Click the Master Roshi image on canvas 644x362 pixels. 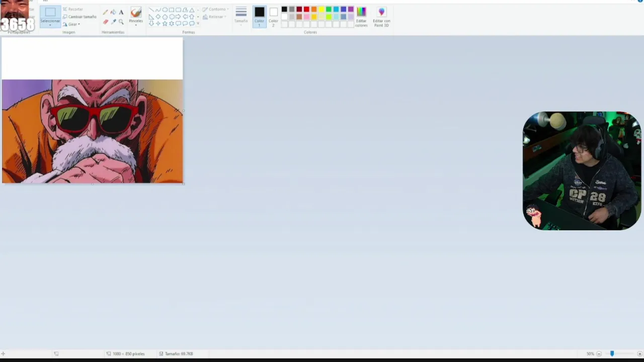pos(93,131)
